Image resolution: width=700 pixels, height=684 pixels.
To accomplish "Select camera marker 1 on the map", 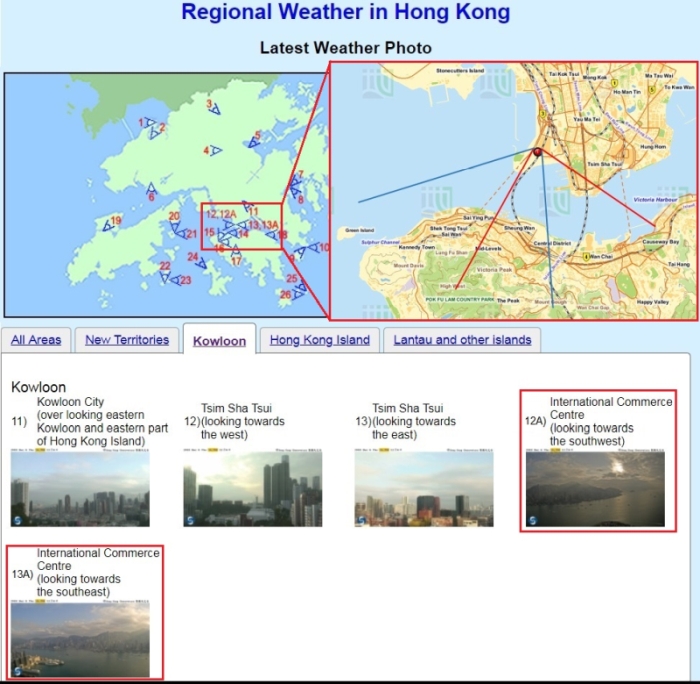I will [x=148, y=123].
